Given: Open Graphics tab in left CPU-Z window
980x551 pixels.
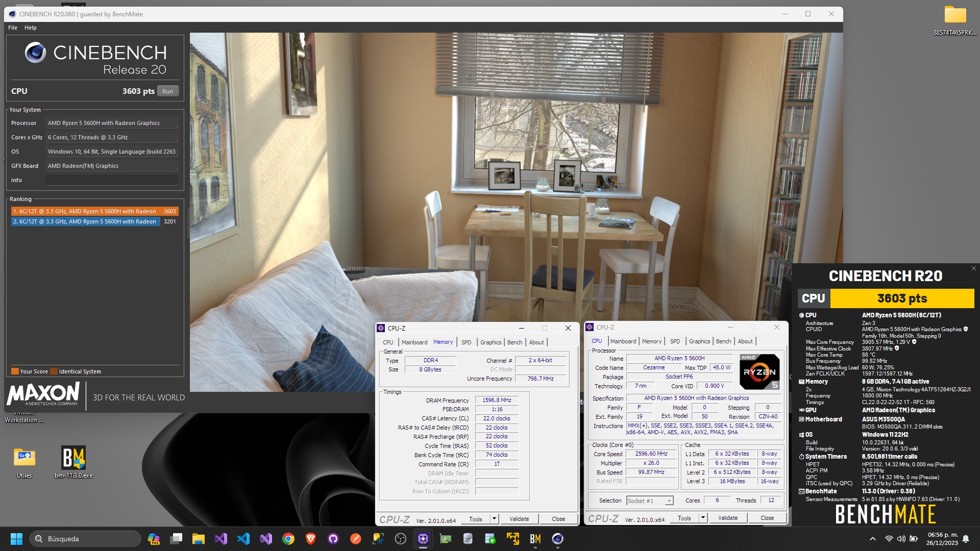Looking at the screenshot, I should 491,342.
